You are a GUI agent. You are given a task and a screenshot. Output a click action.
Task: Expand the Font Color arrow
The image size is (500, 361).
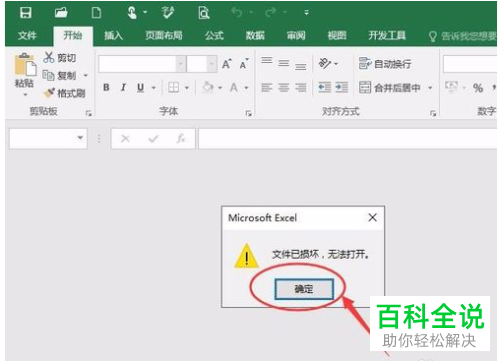pos(247,88)
